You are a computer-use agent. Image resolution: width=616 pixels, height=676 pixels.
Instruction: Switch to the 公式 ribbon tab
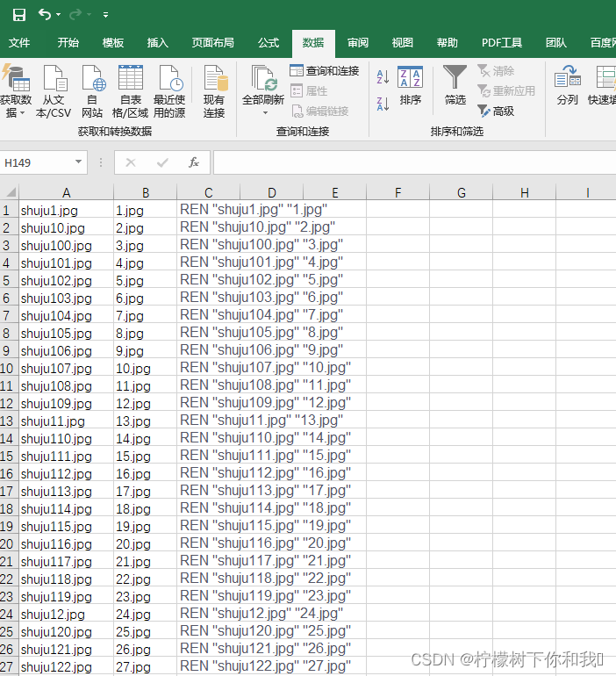[x=269, y=43]
